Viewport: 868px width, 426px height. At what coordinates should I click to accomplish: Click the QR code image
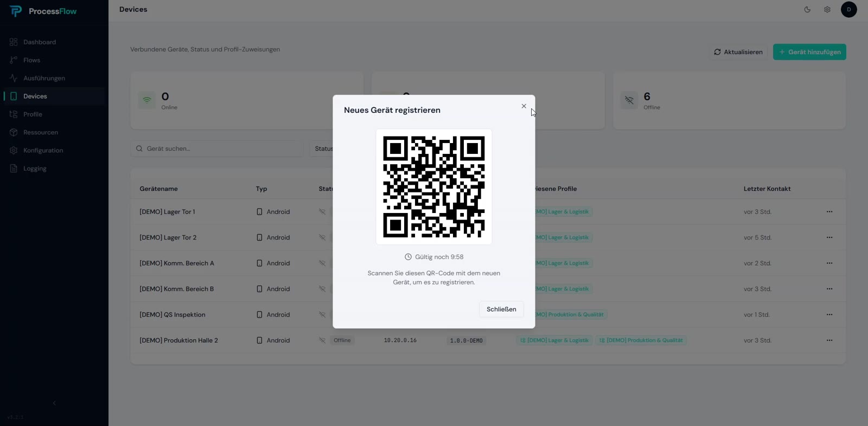[x=434, y=187]
